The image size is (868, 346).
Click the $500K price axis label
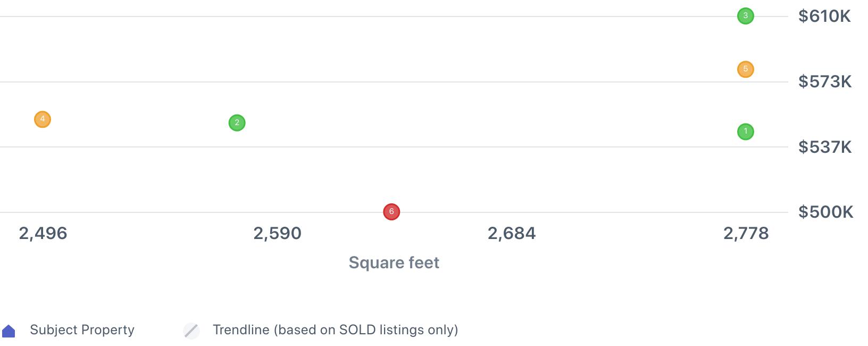pos(825,212)
